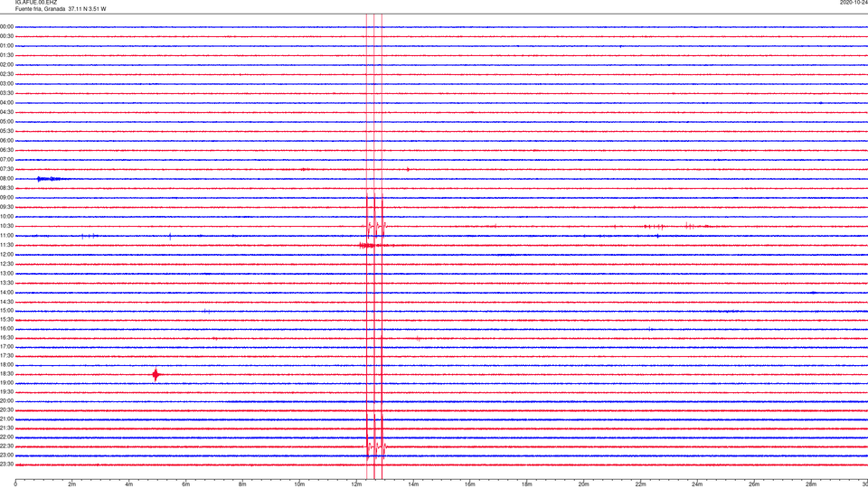Select the 18:30 trace time label
Screen dimensions: 868x488
pos(6,374)
